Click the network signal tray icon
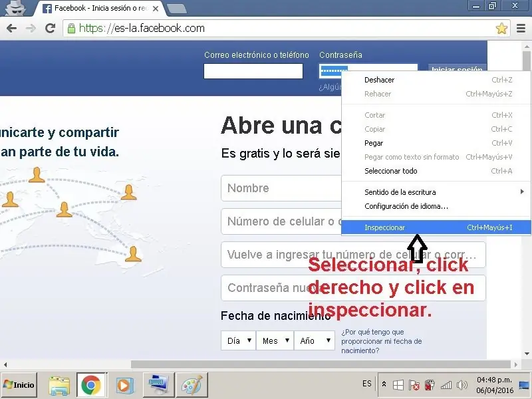The image size is (532, 399). click(x=446, y=385)
